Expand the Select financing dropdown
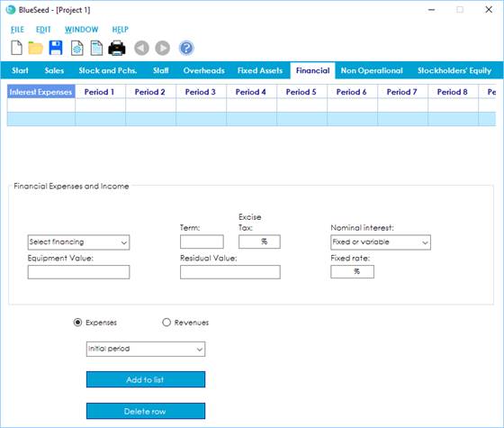Viewport: 504px width, 428px height. click(x=79, y=242)
